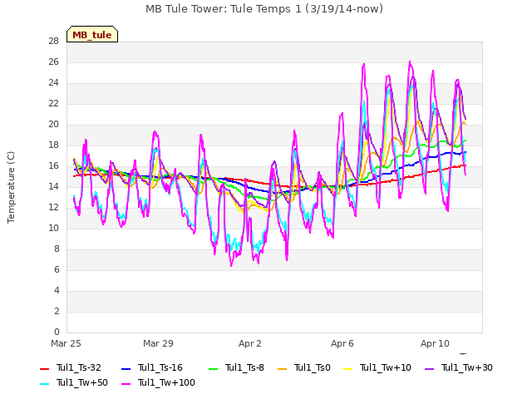Image resolution: width=532 pixels, height=399 pixels.
Task: Click the 0 y-axis tick label
Action: click(57, 332)
